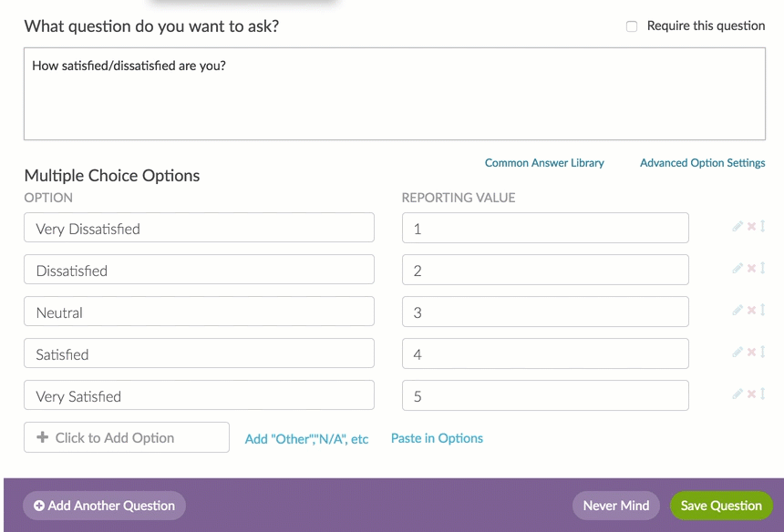784x532 pixels.
Task: Click the Add Another Question button
Action: tap(104, 506)
